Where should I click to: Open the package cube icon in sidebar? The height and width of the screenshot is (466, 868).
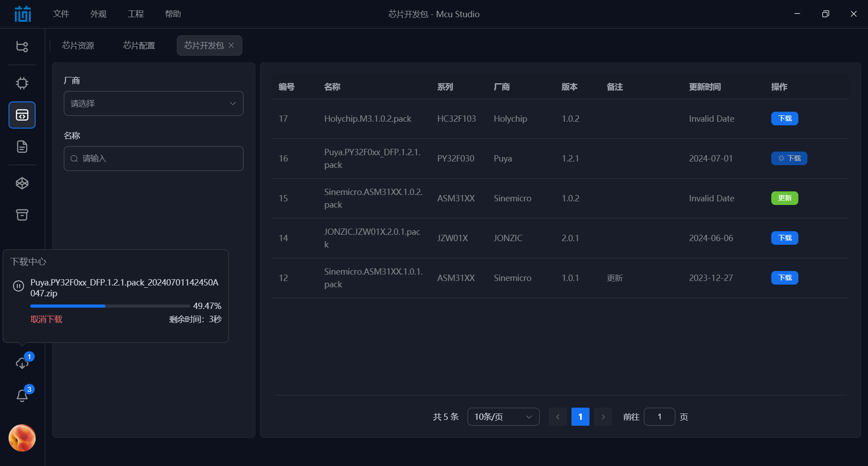[22, 183]
